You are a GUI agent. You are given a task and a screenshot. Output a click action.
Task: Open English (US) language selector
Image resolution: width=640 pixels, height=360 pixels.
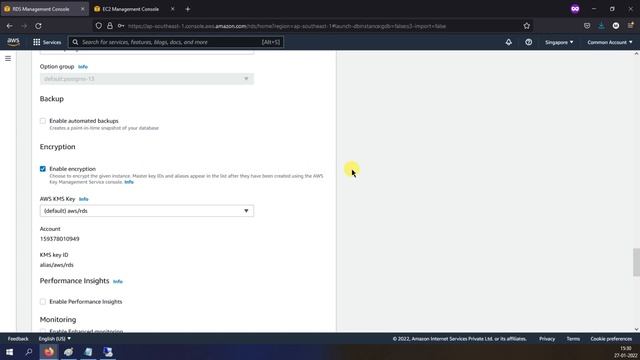tap(55, 339)
